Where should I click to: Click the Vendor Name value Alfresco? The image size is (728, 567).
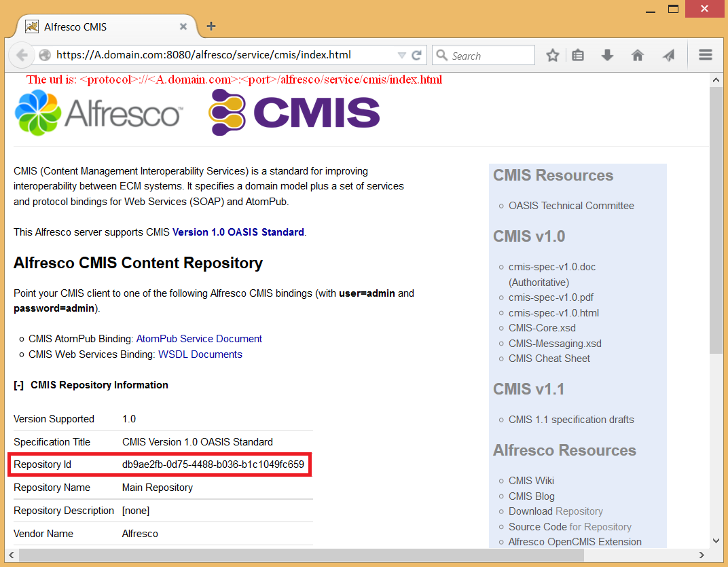(x=140, y=534)
